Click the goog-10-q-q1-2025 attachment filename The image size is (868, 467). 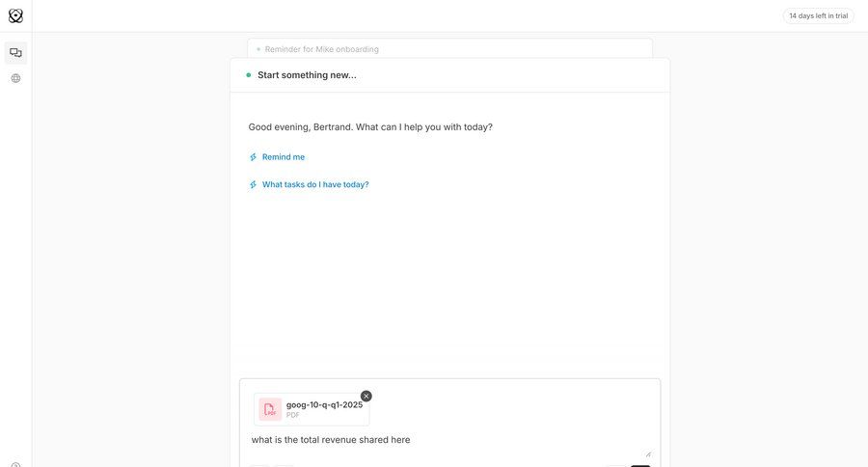324,404
